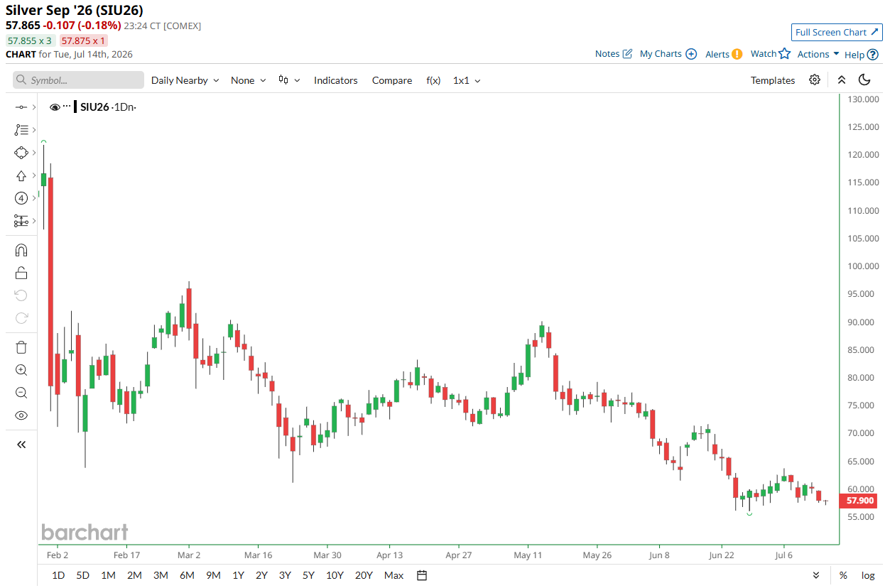
Task: Open Full Screen Chart
Action: pos(837,32)
